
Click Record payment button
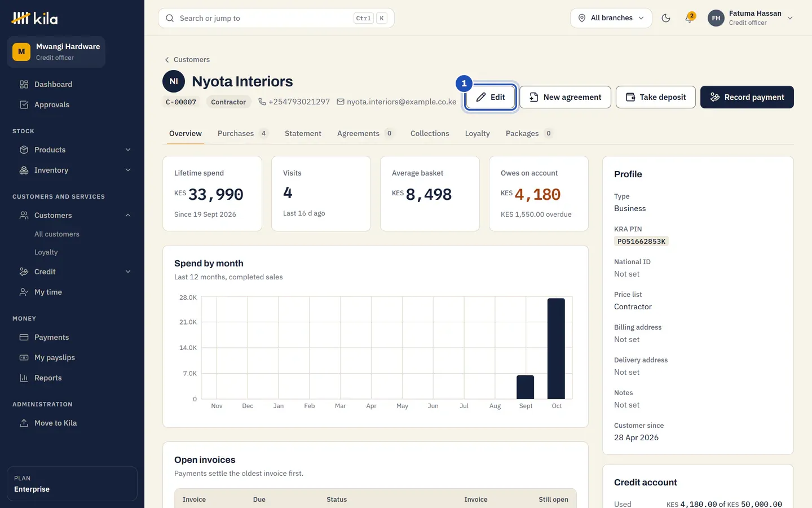click(x=747, y=97)
